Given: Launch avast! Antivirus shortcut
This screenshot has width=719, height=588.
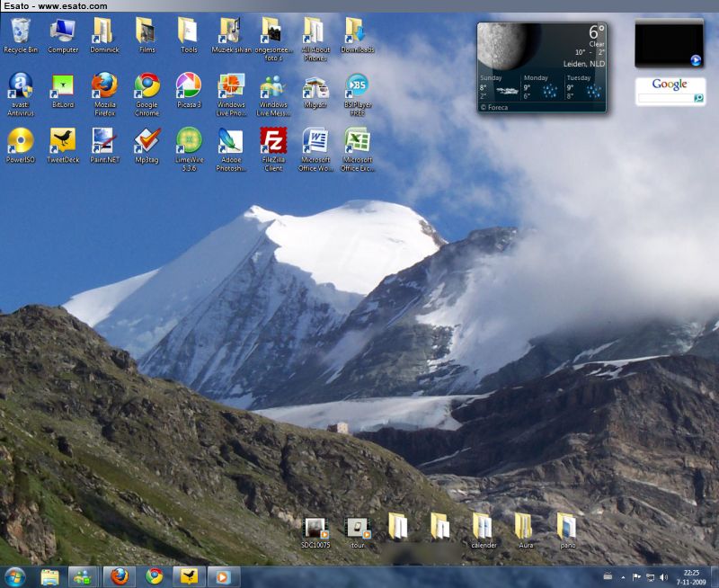Looking at the screenshot, I should pos(20,94).
